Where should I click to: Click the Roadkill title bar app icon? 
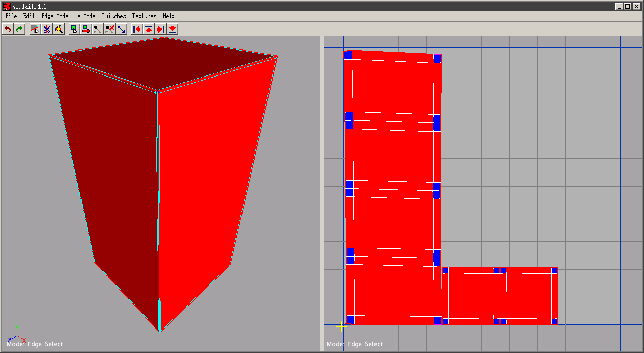pyautogui.click(x=7, y=6)
